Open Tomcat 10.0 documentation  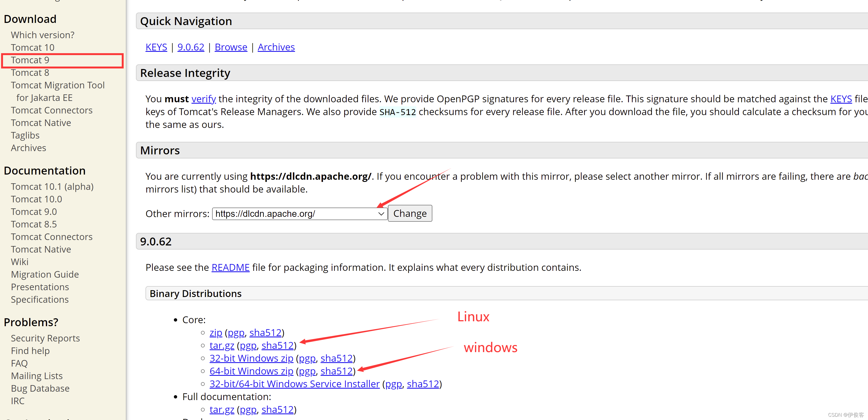click(36, 199)
